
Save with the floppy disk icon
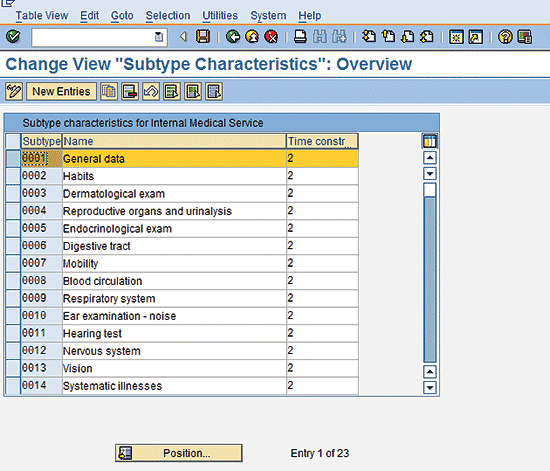tap(203, 36)
